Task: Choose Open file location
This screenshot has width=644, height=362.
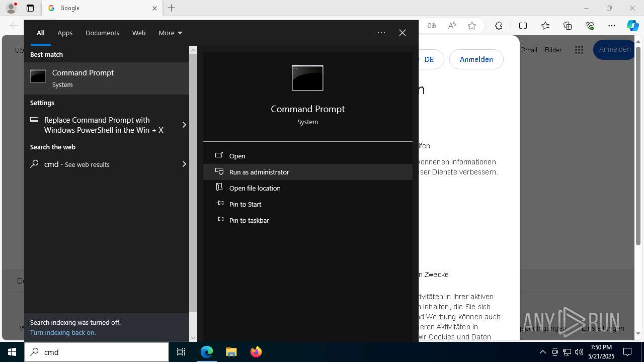Action: pyautogui.click(x=307, y=188)
